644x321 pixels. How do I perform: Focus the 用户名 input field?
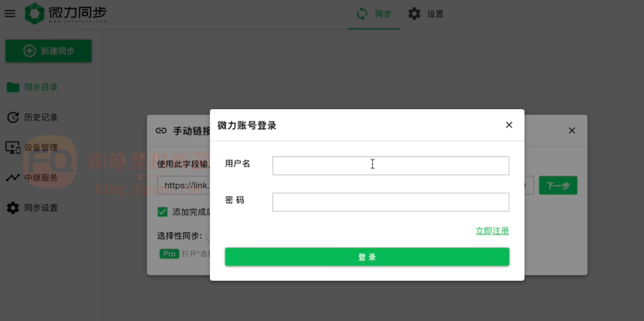point(391,166)
